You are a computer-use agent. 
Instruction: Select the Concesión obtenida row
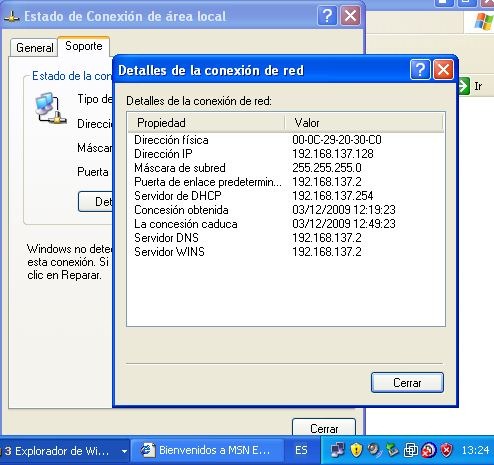286,210
